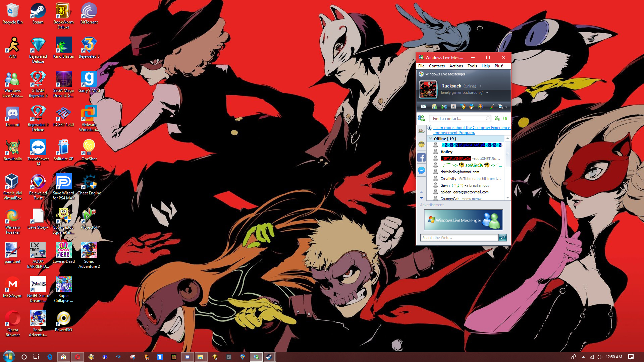
Task: Open Microsoft Edge from the taskbar
Action: pyautogui.click(x=50, y=357)
